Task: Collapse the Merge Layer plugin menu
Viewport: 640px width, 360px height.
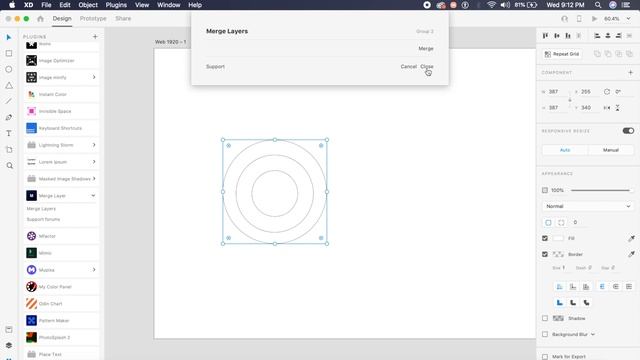Action: tap(93, 196)
